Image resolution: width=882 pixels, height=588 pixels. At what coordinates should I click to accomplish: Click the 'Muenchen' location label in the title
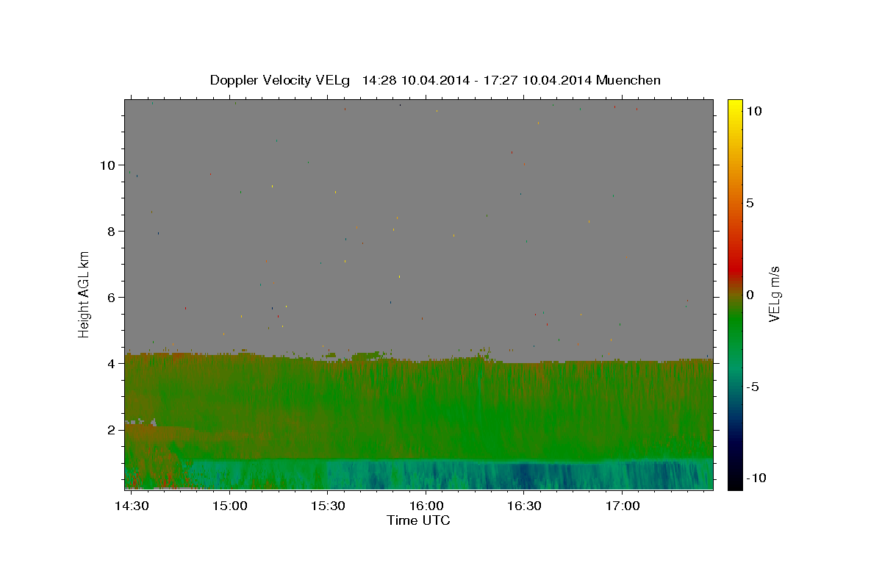(628, 80)
